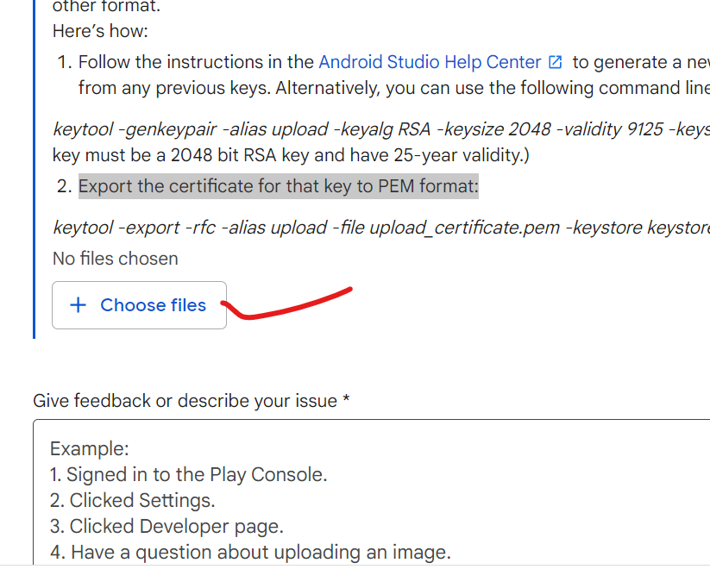Click the external link icon beside Help Center
This screenshot has height=588, width=710.
(556, 62)
